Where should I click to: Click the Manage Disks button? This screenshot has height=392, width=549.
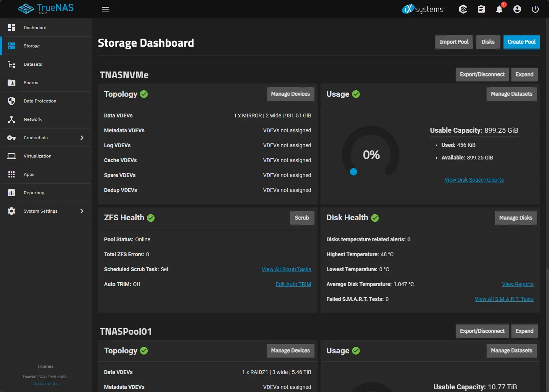click(516, 218)
